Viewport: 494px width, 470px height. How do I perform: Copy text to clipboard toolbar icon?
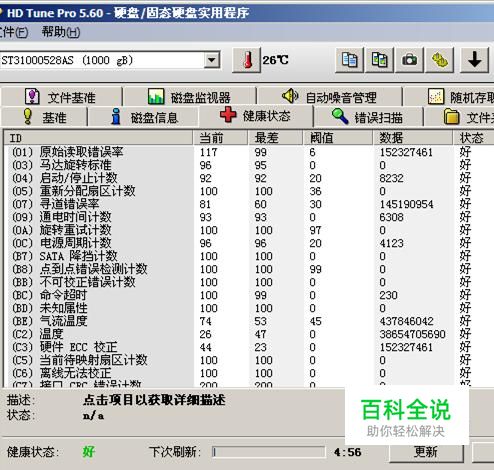tap(349, 60)
